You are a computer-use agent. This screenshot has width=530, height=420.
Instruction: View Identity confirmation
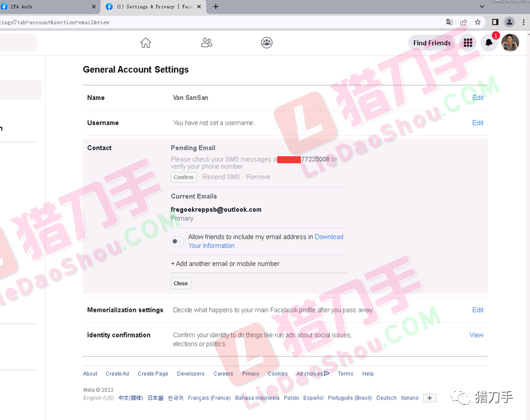476,335
